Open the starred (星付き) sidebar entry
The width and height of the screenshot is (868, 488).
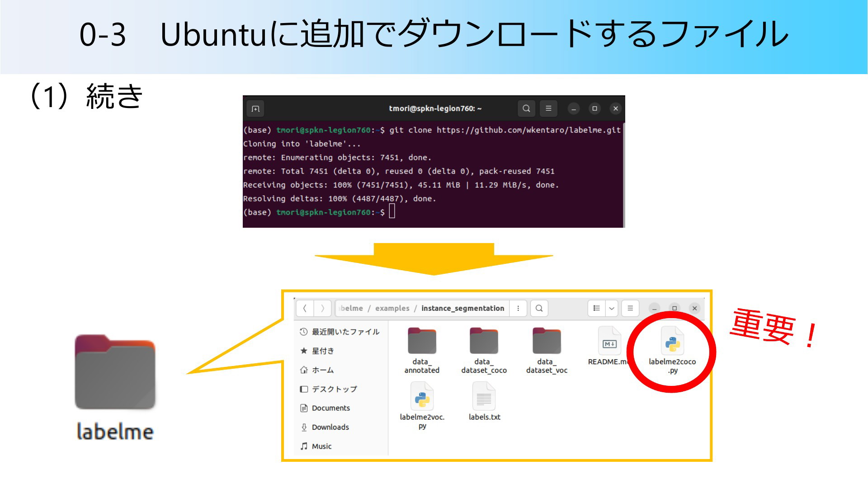tap(340, 351)
